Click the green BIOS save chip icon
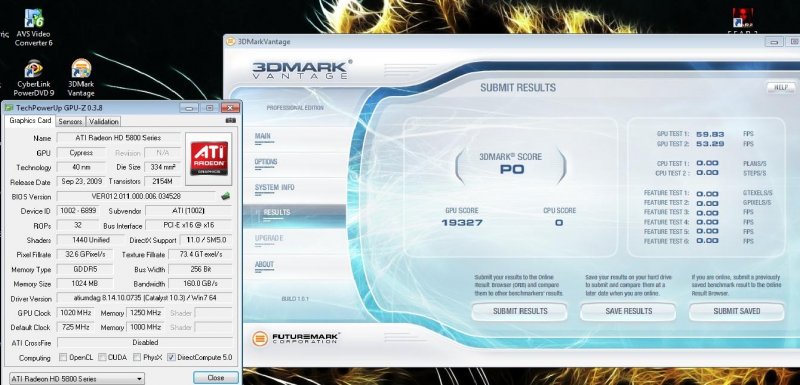 pyautogui.click(x=225, y=196)
